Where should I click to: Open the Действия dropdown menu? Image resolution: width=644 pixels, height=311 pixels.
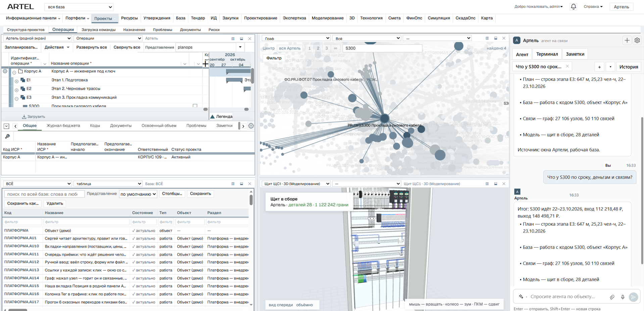coord(57,47)
